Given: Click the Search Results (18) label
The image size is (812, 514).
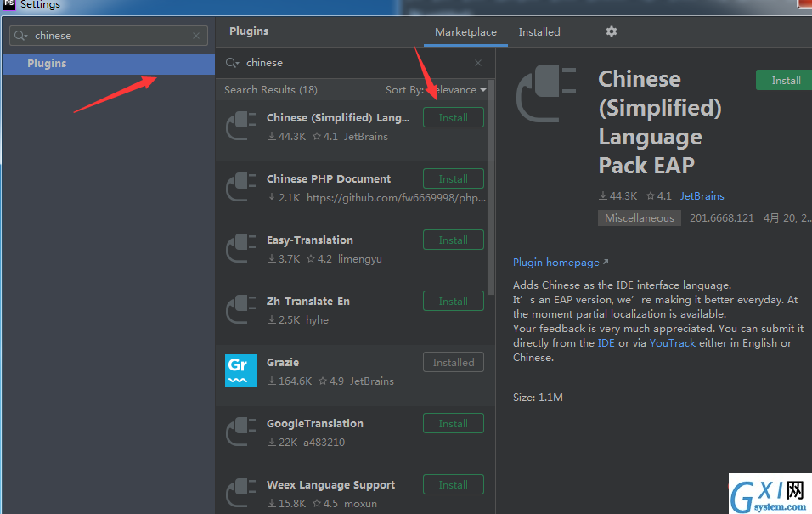Looking at the screenshot, I should tap(271, 90).
